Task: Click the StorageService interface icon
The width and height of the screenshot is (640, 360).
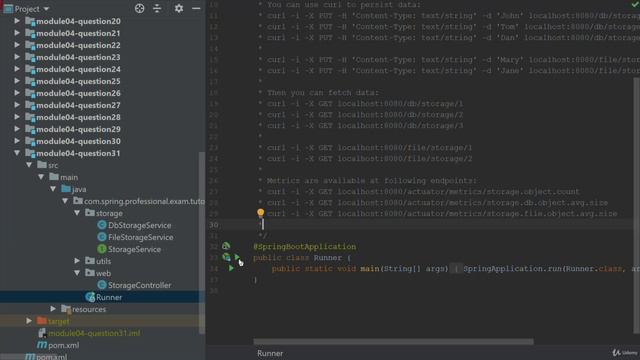Action: (102, 249)
